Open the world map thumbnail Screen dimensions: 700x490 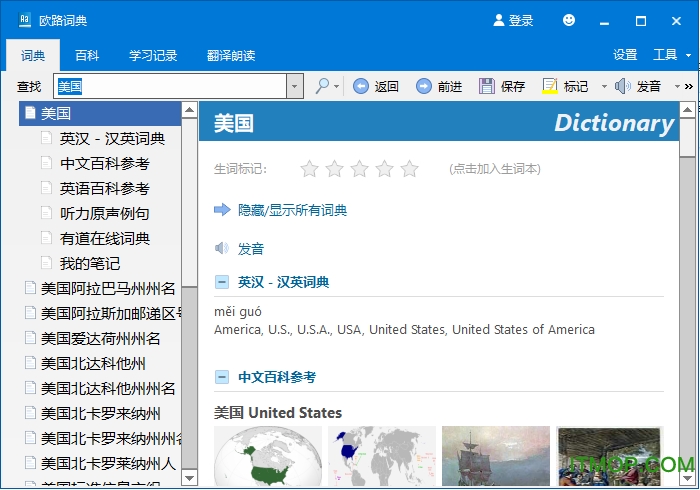(x=382, y=456)
